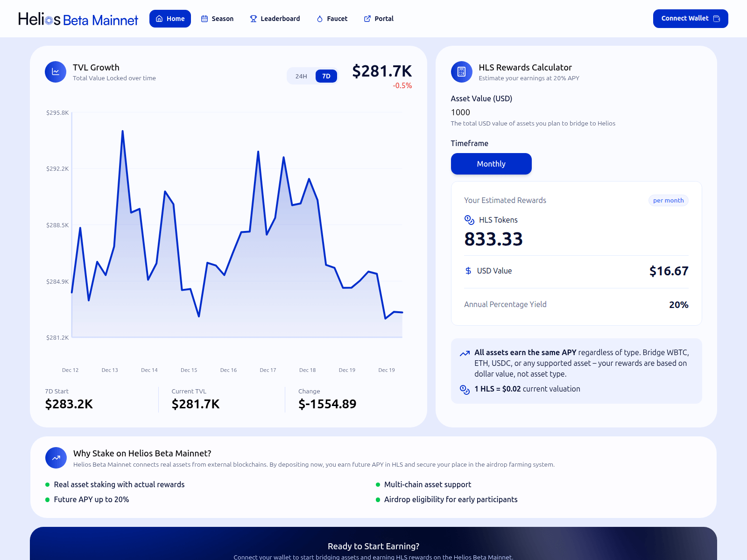747x560 pixels.
Task: Click the Connect Wallet button
Action: point(690,19)
